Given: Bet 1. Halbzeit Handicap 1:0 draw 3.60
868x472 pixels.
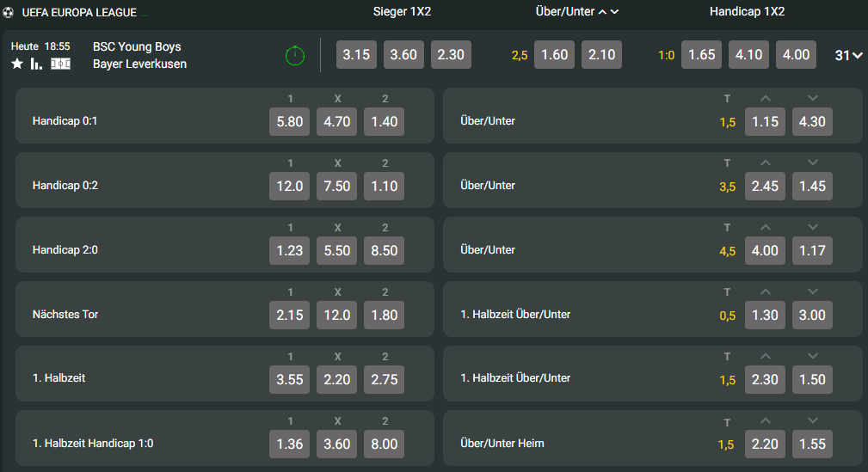Looking at the screenshot, I should coord(337,444).
